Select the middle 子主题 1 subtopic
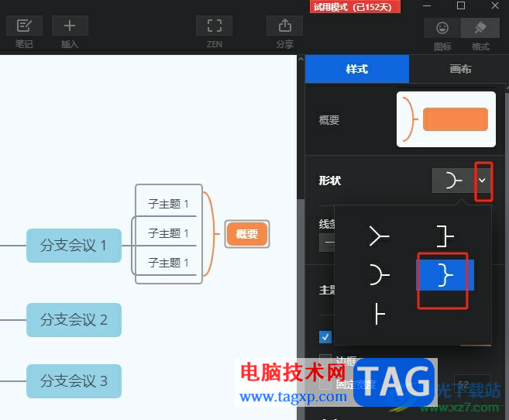 (x=168, y=233)
